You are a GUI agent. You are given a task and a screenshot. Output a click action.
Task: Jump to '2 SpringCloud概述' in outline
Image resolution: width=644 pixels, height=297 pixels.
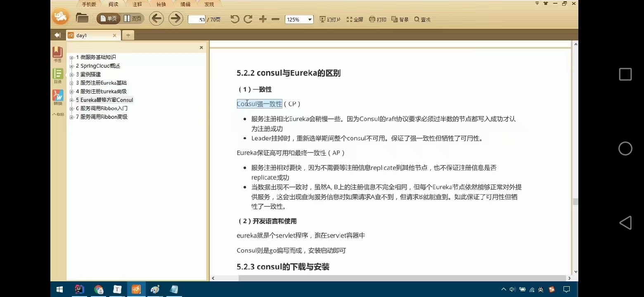click(98, 66)
